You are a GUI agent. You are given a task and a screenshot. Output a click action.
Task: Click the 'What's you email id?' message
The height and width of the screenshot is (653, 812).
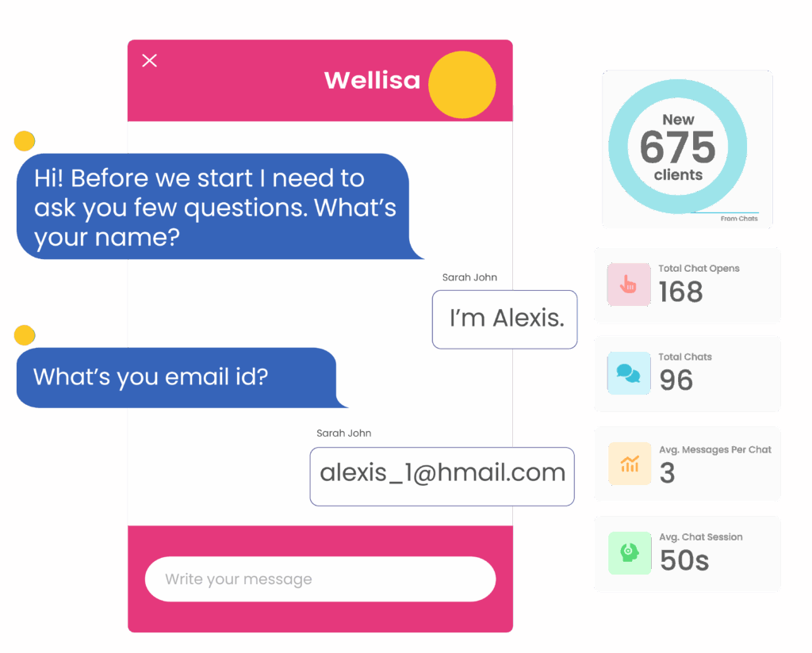coord(176,377)
